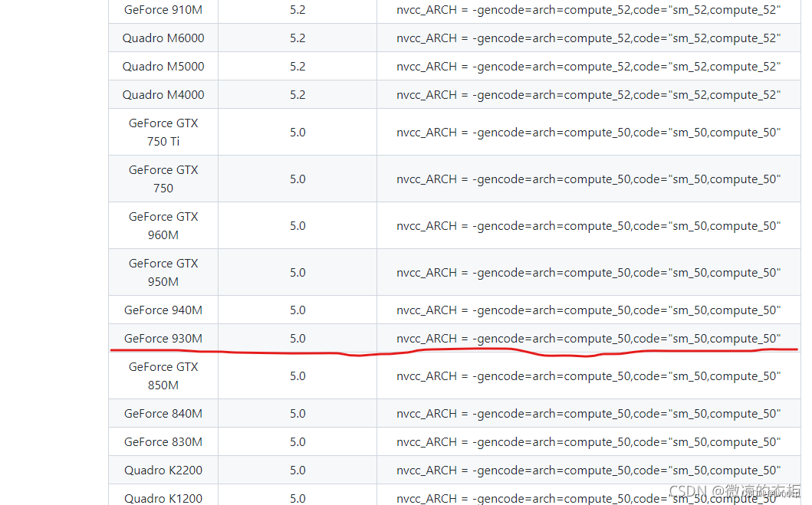Click nvcc_ARCH string in GeForce 910M row
The width and height of the screenshot is (812, 505).
point(588,11)
